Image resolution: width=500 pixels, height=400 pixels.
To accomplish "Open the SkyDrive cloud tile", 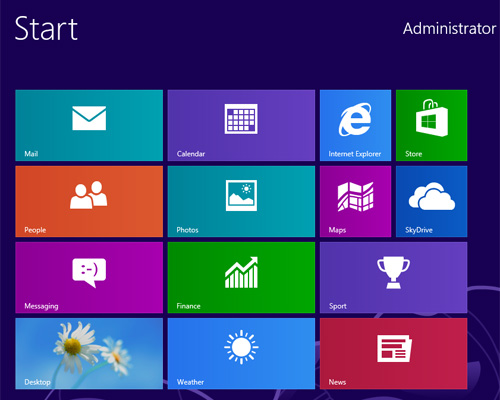I will click(432, 201).
